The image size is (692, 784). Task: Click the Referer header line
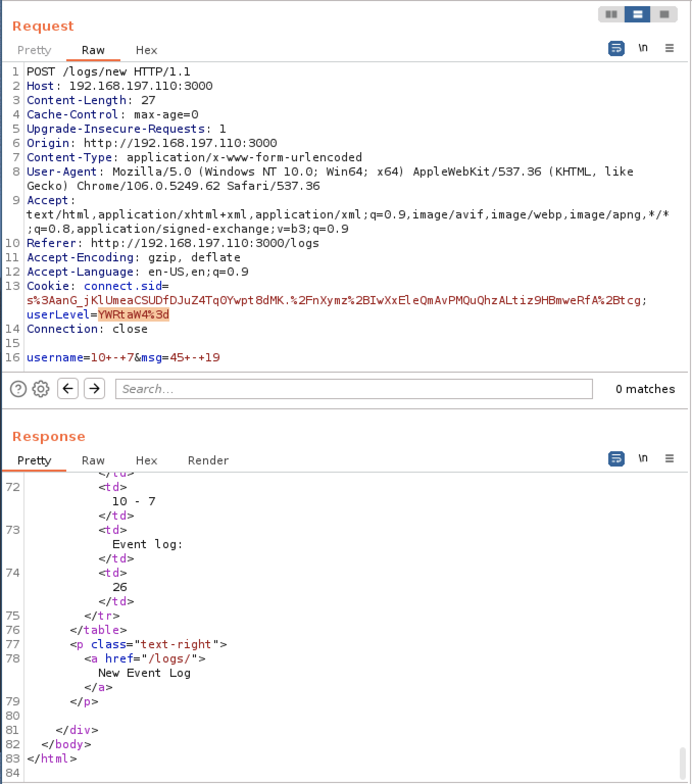[x=172, y=243]
